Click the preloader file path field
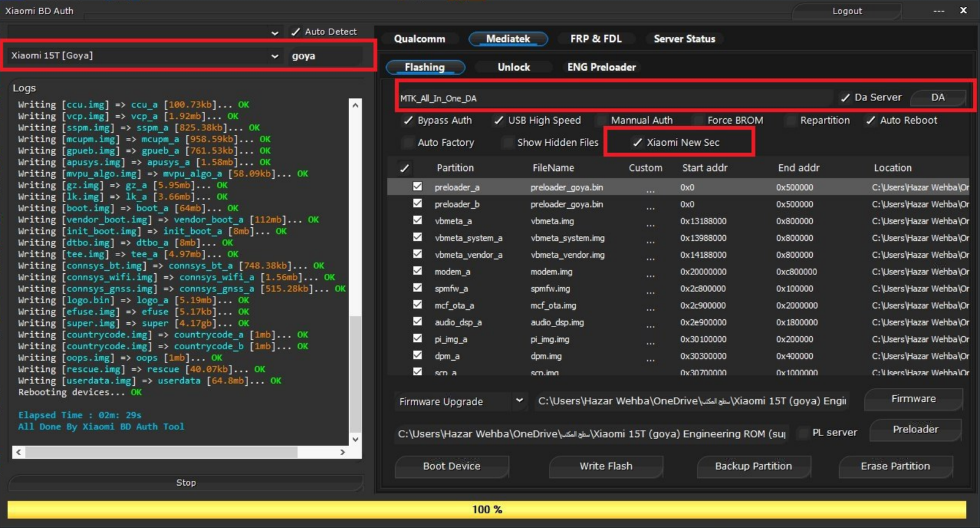The height and width of the screenshot is (528, 980). coord(592,434)
